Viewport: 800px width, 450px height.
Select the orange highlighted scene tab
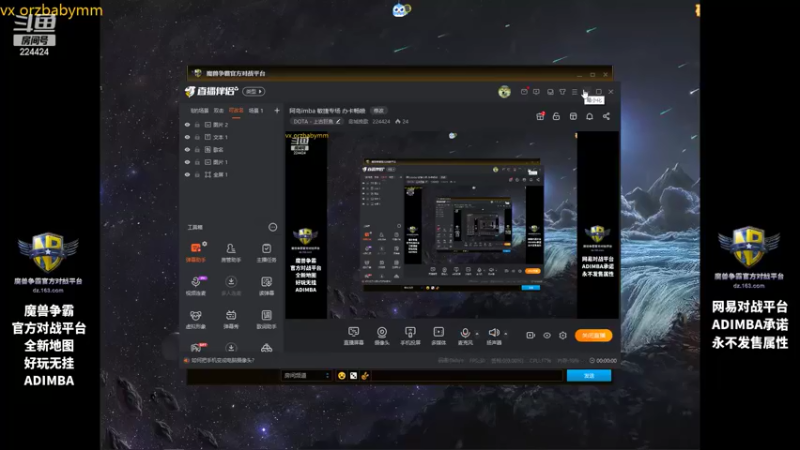click(x=236, y=110)
